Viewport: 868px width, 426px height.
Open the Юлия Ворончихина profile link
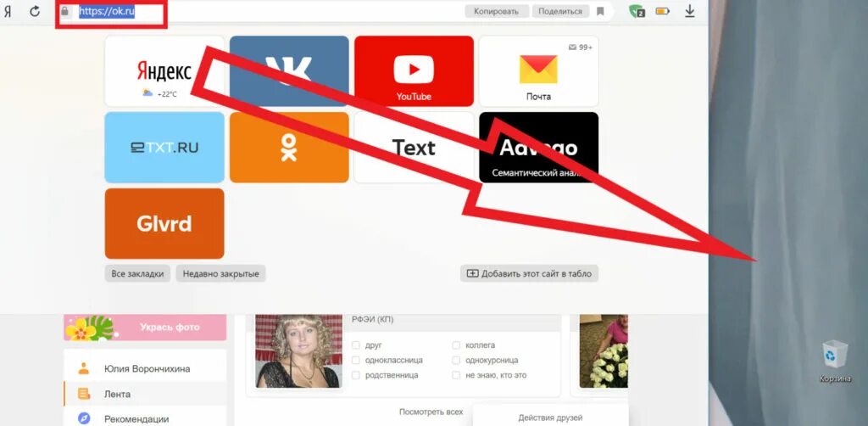click(147, 368)
